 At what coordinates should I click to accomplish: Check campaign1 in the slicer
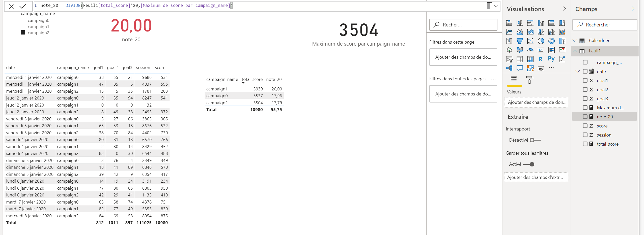(23, 26)
